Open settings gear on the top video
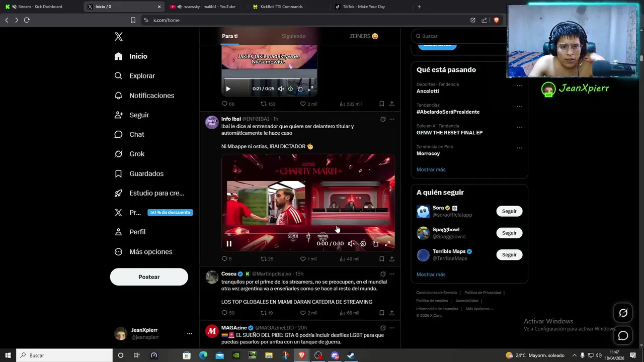 point(290,89)
